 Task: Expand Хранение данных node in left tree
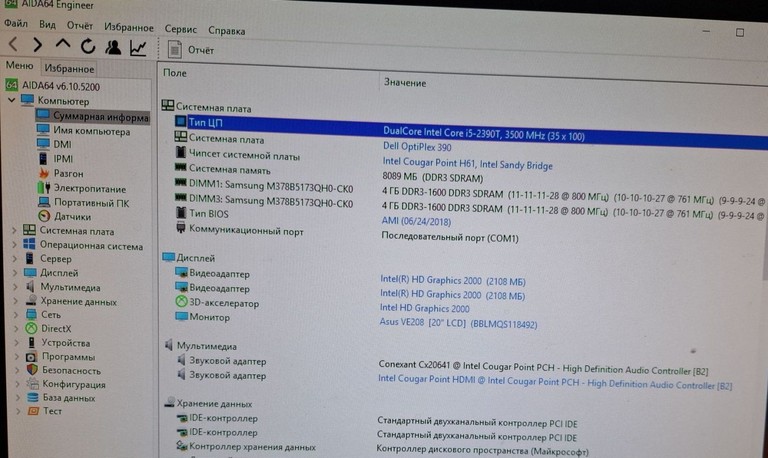click(x=16, y=301)
